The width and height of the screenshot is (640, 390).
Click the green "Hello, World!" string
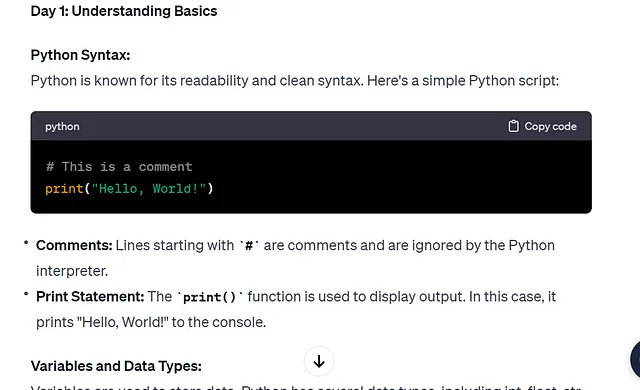149,188
